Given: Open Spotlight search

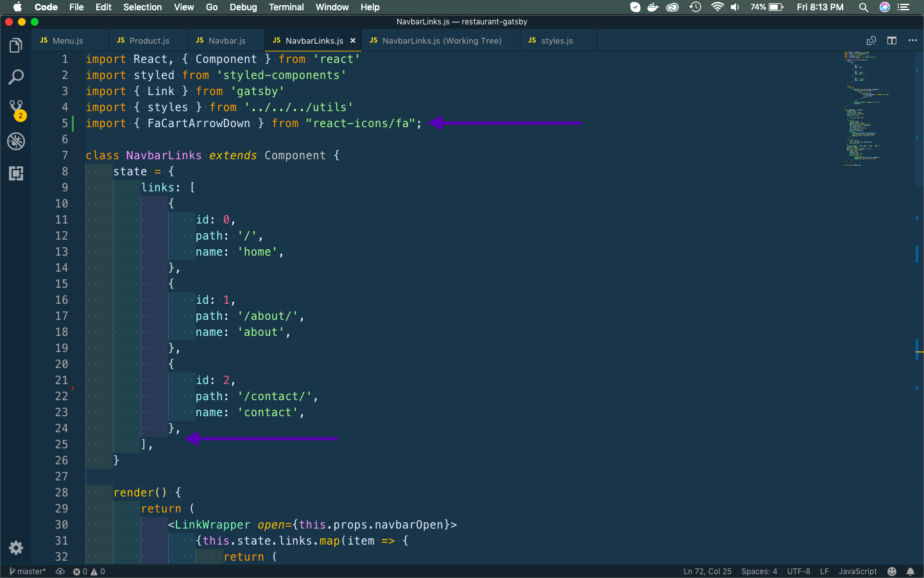Looking at the screenshot, I should click(x=864, y=7).
